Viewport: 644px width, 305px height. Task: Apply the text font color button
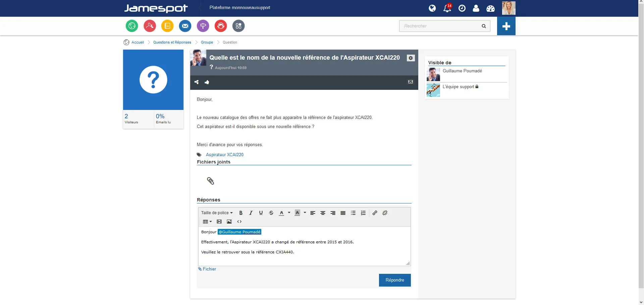coord(281,213)
